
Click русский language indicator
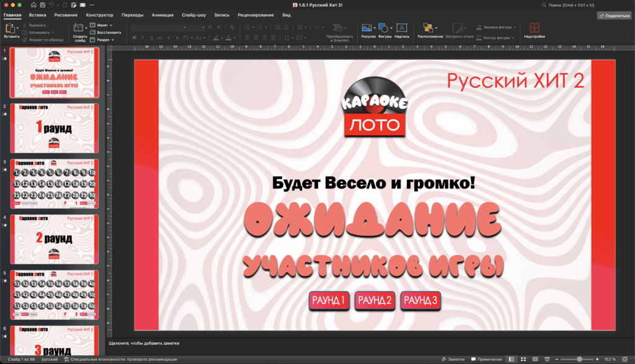[x=50, y=359]
